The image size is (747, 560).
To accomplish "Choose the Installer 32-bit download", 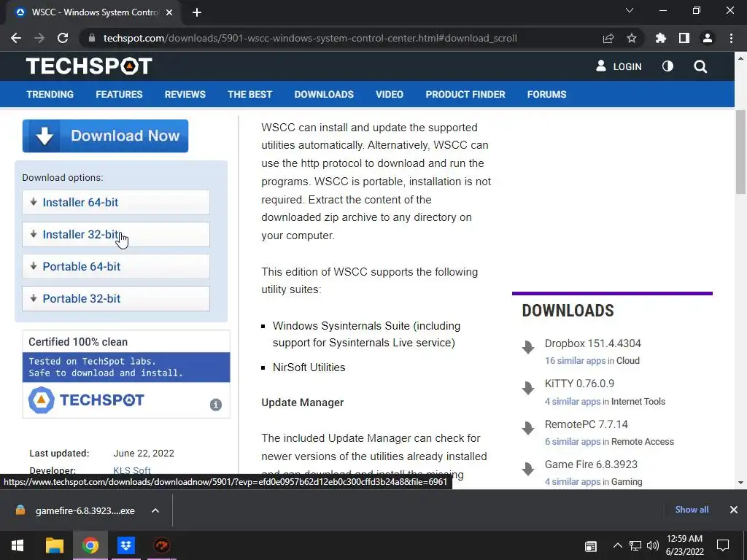I will point(116,234).
